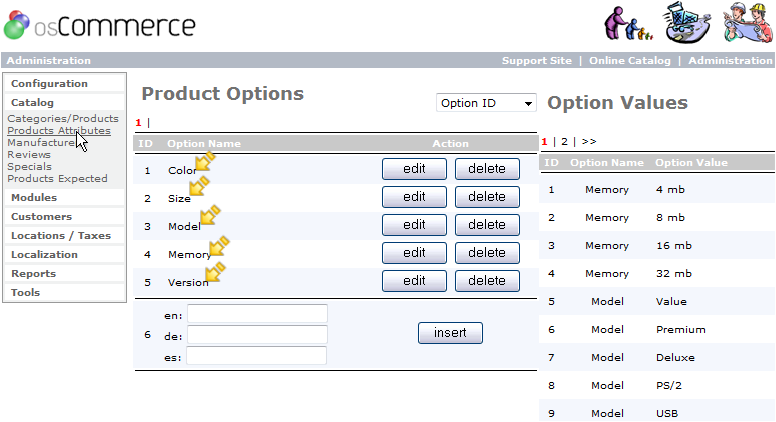Focus the en: option name field
The image size is (776, 422).
click(257, 314)
